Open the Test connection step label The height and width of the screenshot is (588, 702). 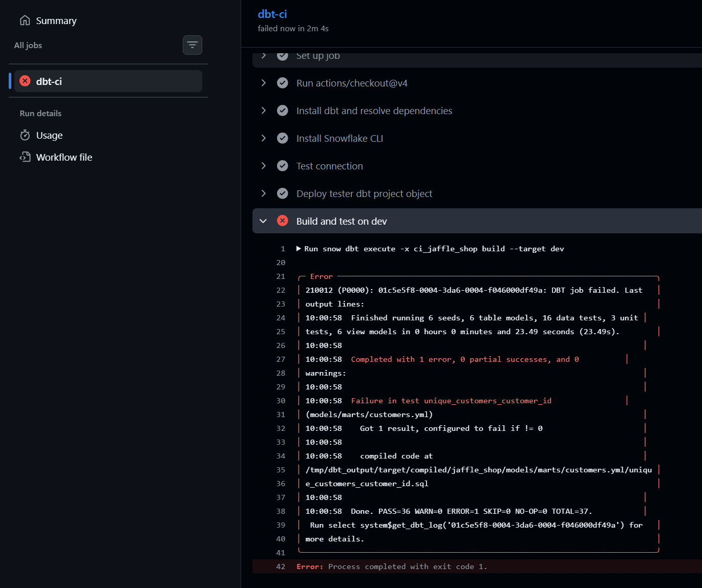[x=330, y=166]
